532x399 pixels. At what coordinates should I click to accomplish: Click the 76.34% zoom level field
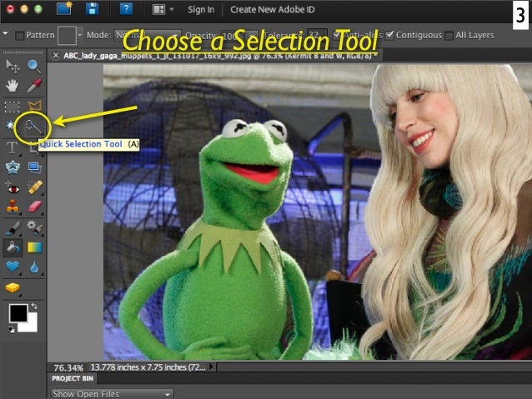68,367
